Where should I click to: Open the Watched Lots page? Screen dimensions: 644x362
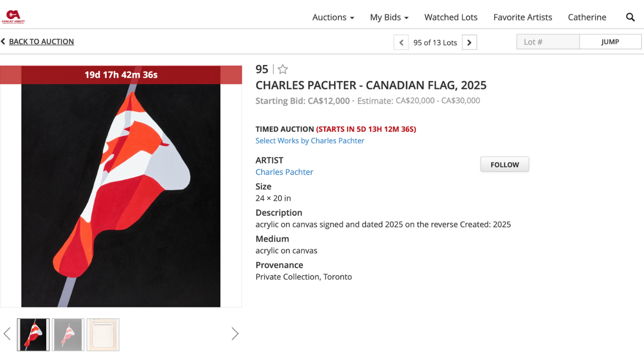point(451,17)
